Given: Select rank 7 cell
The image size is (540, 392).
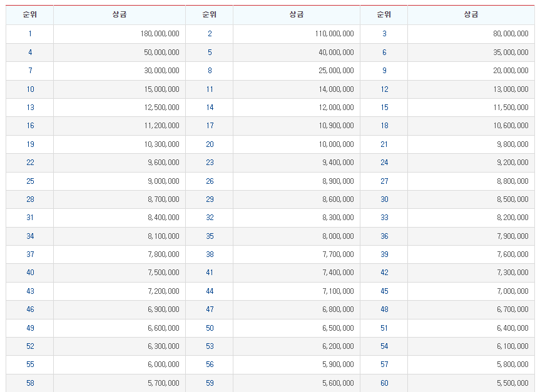Looking at the screenshot, I should (x=30, y=71).
